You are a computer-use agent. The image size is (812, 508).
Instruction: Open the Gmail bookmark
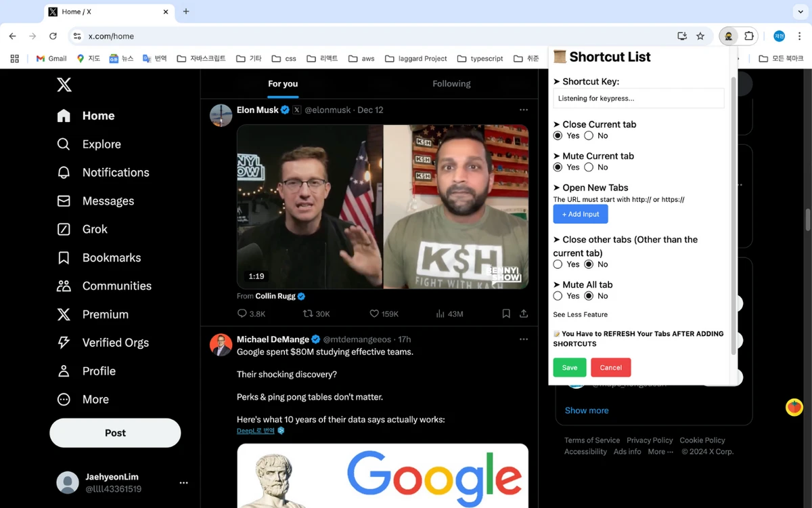coord(51,59)
